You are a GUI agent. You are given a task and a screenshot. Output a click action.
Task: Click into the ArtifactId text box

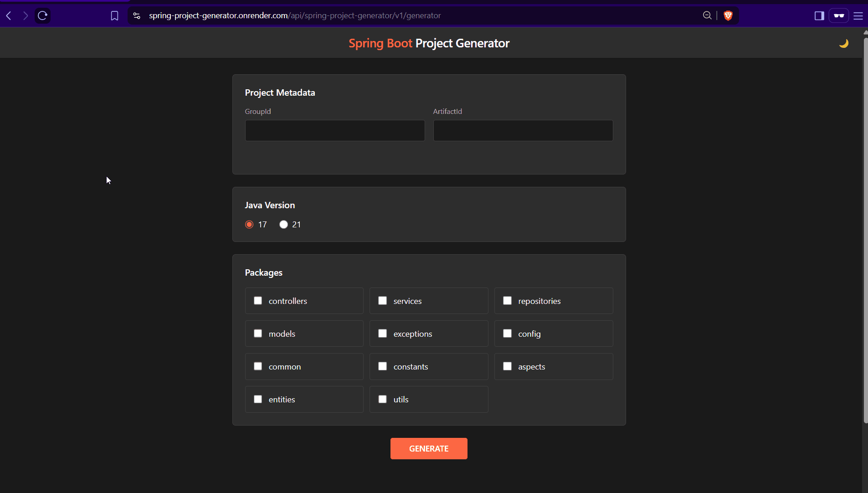(523, 131)
